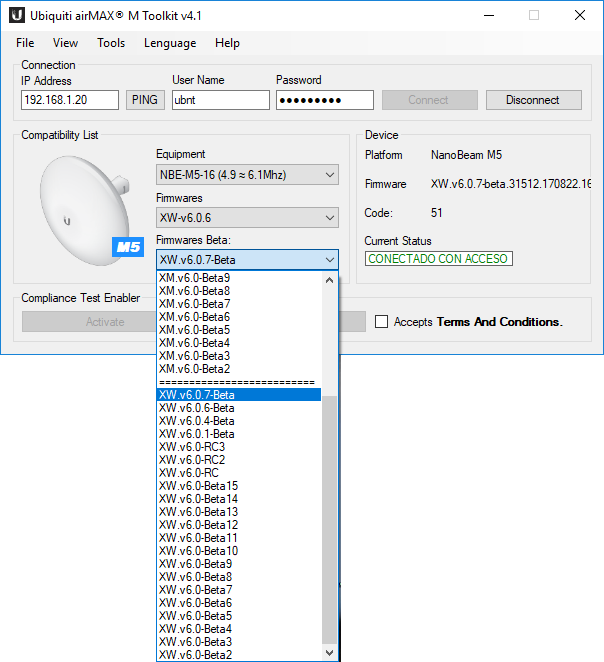
Task: Click the IP Address input field
Action: (70, 100)
